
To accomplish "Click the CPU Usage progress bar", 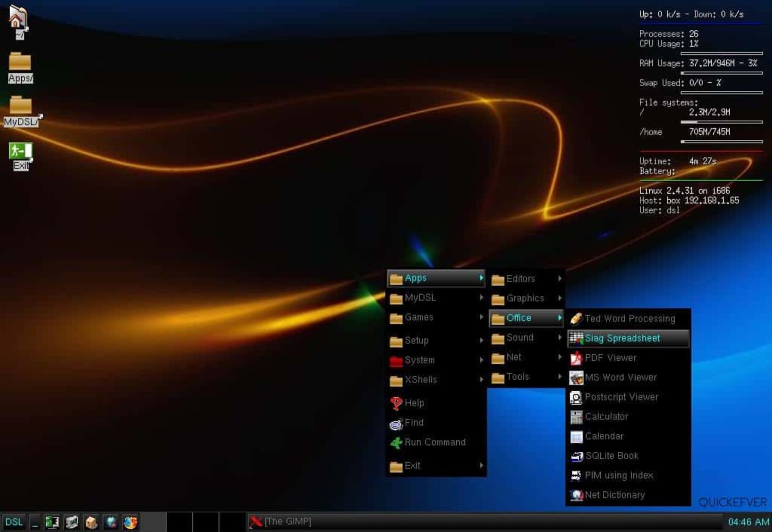I will pos(722,52).
